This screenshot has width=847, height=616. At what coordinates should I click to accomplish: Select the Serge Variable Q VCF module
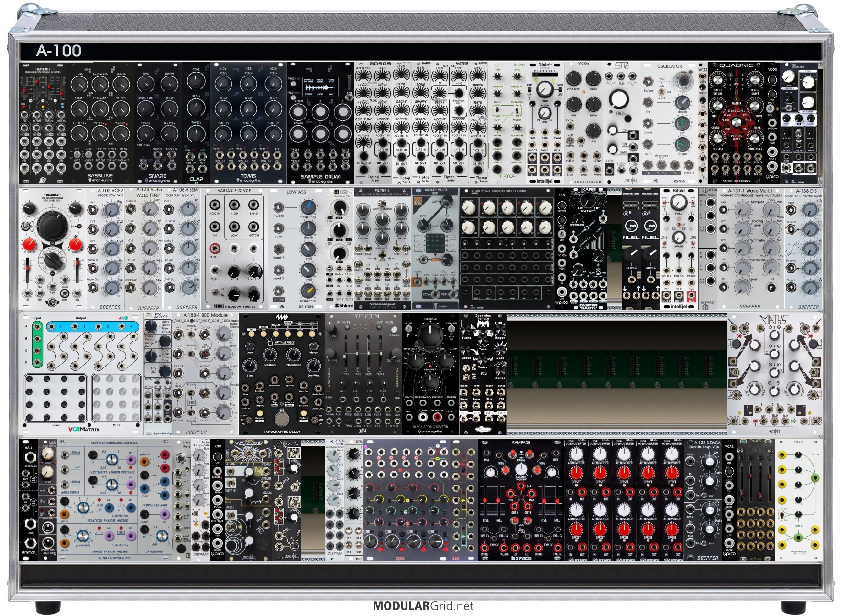pyautogui.click(x=234, y=249)
